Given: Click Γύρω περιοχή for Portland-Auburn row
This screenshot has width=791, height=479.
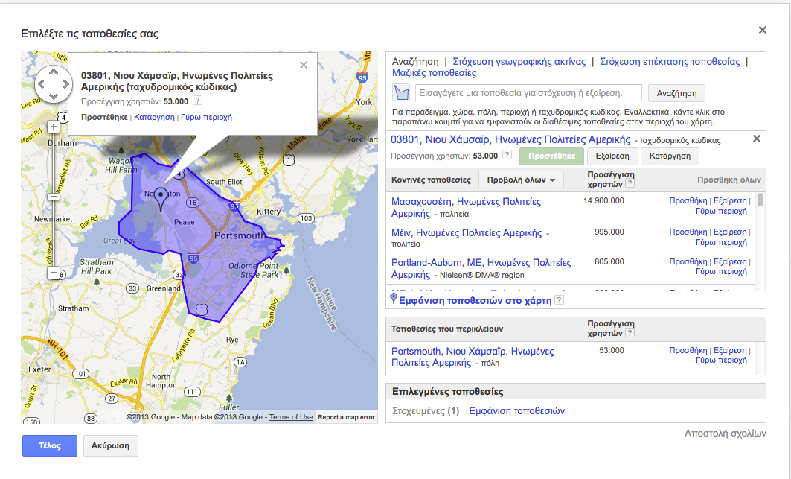Looking at the screenshot, I should tap(721, 271).
